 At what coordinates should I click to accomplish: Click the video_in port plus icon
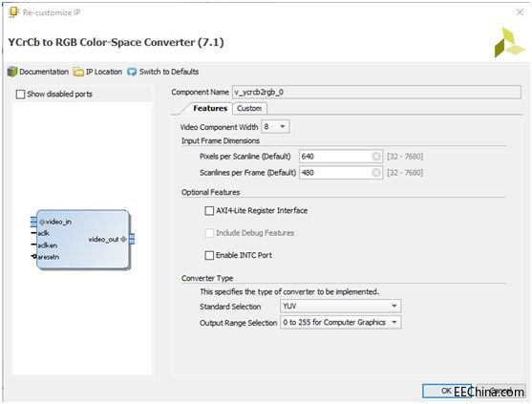[42, 223]
